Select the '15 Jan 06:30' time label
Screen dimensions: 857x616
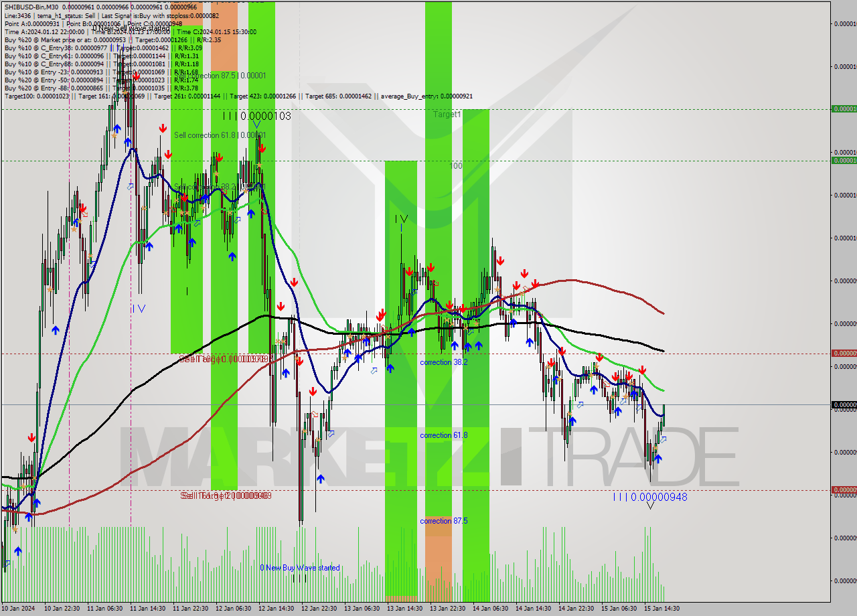click(x=619, y=609)
